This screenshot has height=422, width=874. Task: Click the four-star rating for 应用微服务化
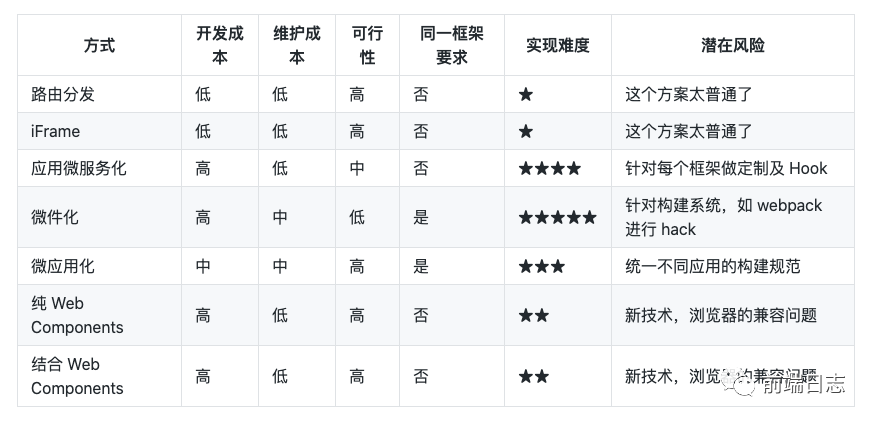point(549,168)
